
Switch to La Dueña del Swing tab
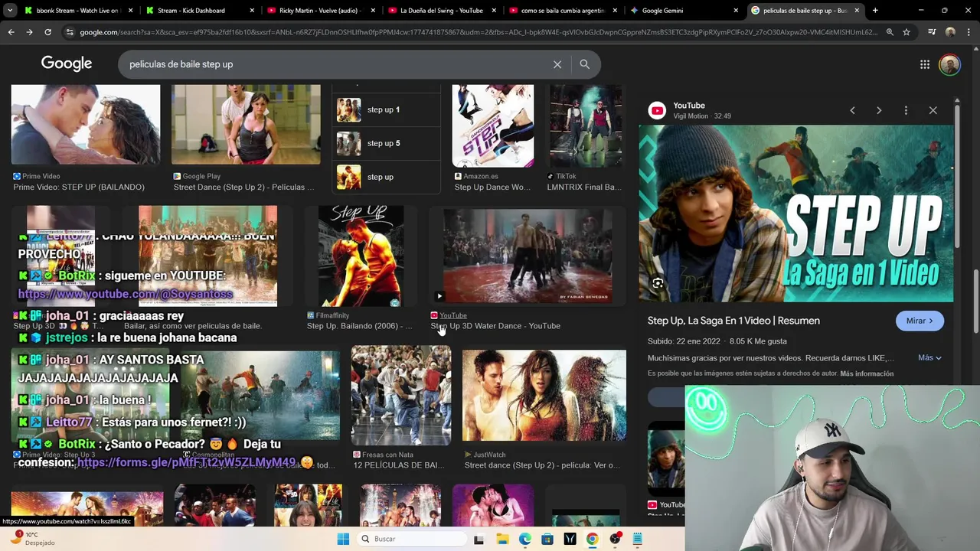441,11
